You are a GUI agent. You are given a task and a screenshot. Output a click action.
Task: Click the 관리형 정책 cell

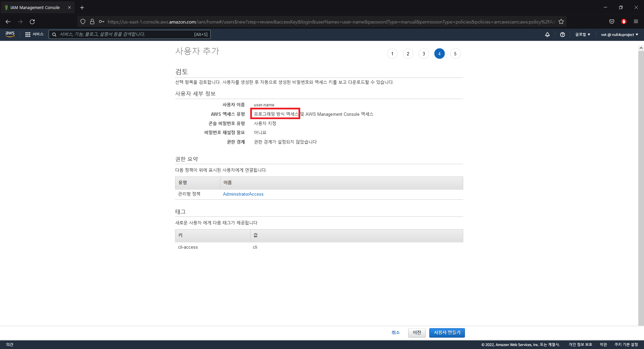pos(189,194)
